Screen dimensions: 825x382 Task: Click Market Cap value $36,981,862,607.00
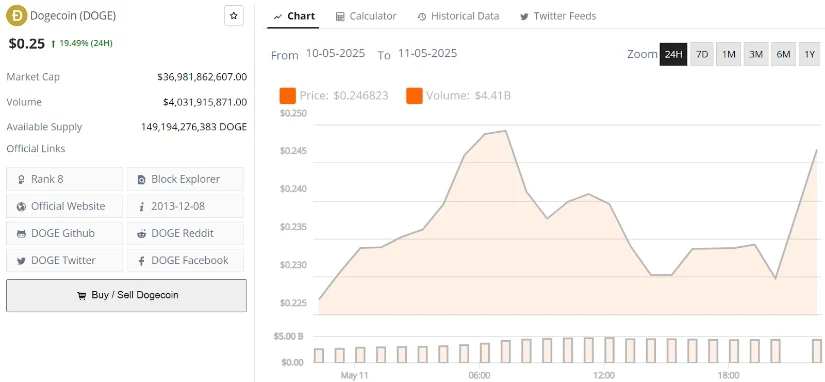click(202, 77)
